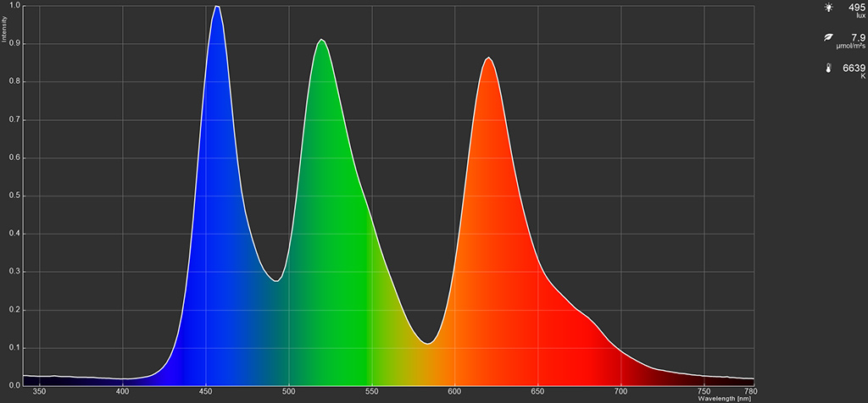This screenshot has width=868, height=403.
Task: Click the spectrum valley near 492 nm
Action: coord(275,281)
